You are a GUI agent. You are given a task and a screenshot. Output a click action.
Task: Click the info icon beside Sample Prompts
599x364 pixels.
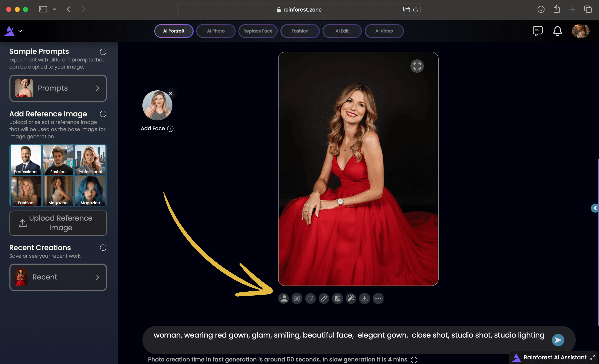pyautogui.click(x=103, y=52)
